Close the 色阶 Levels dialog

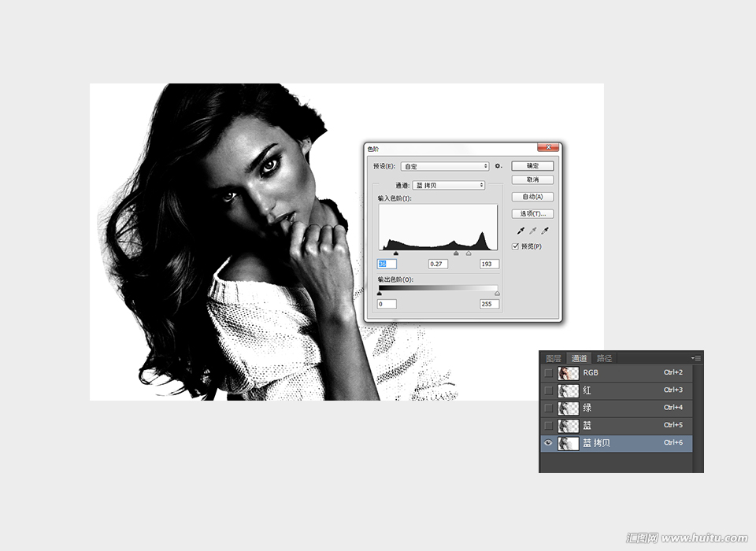(548, 147)
